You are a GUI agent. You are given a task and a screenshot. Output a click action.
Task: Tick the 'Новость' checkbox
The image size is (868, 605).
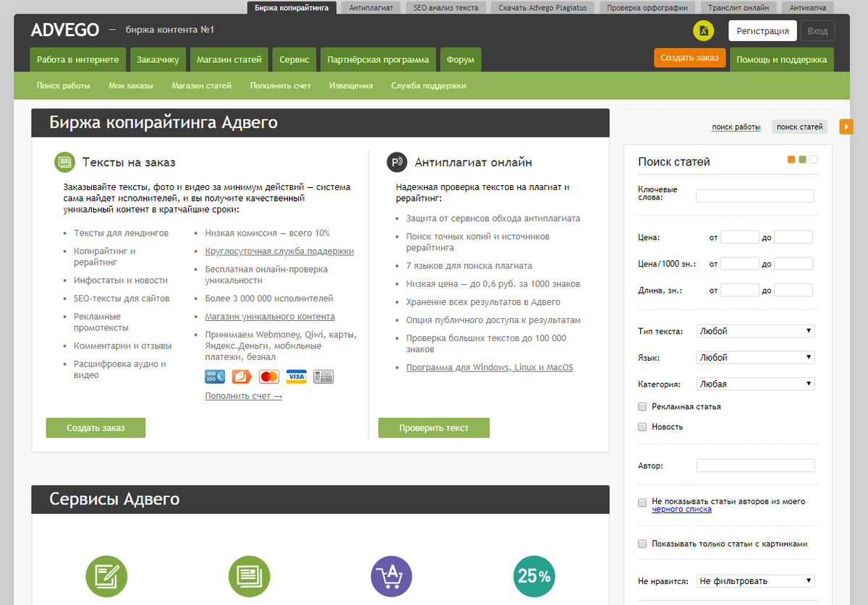(x=642, y=426)
